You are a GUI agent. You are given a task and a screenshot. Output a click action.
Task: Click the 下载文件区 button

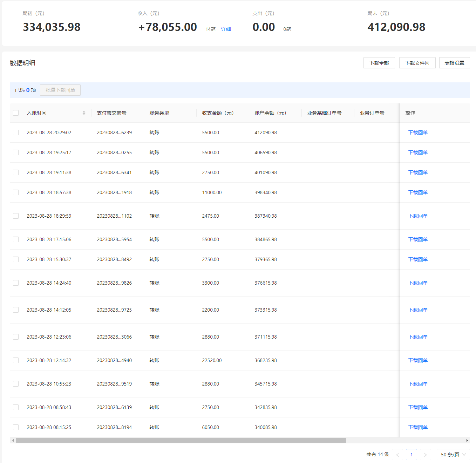click(x=417, y=63)
